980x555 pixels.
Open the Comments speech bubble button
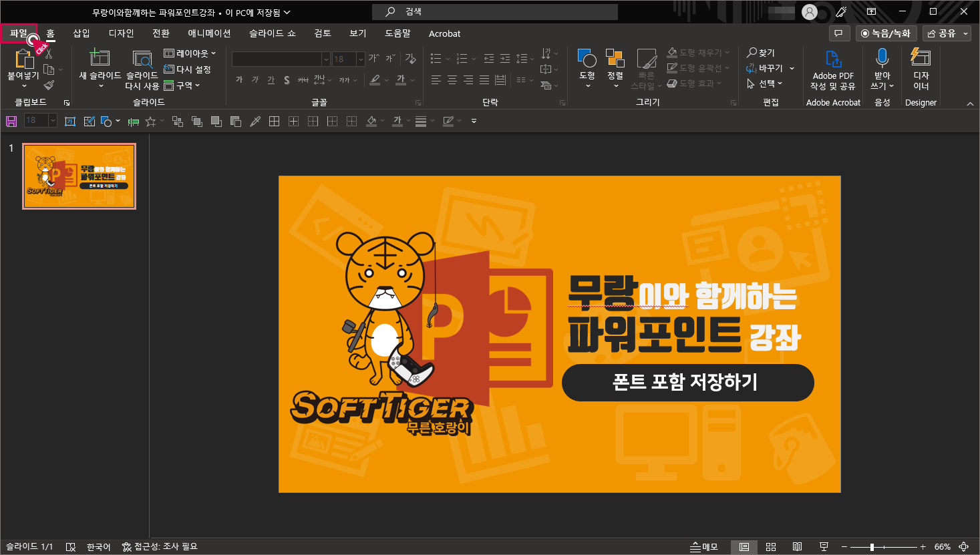point(838,33)
